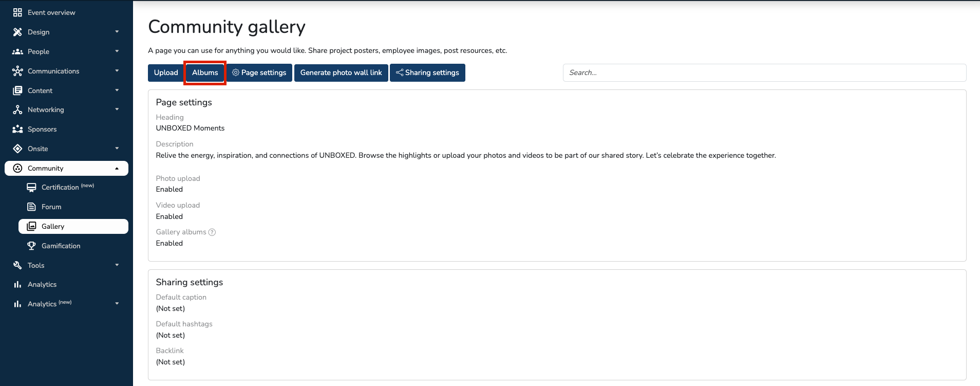Collapse the Community section arrow
980x386 pixels.
[x=117, y=168]
